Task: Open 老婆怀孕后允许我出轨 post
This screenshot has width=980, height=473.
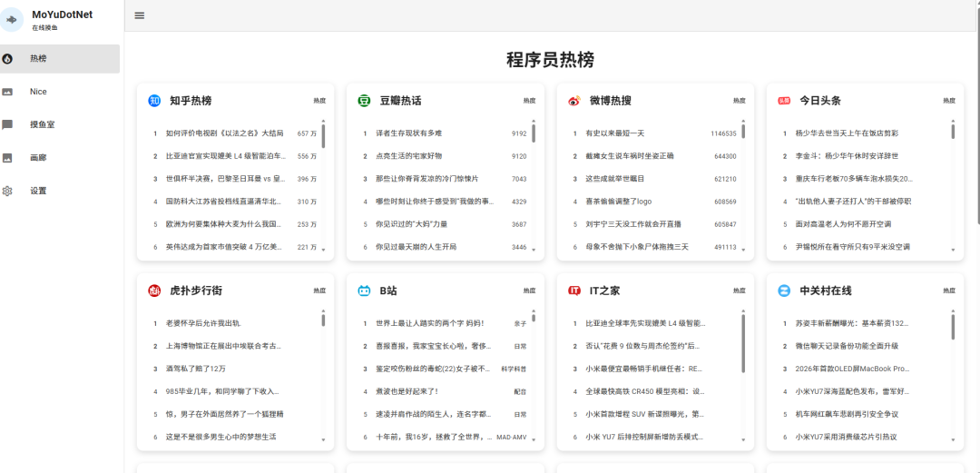Action: click(203, 323)
